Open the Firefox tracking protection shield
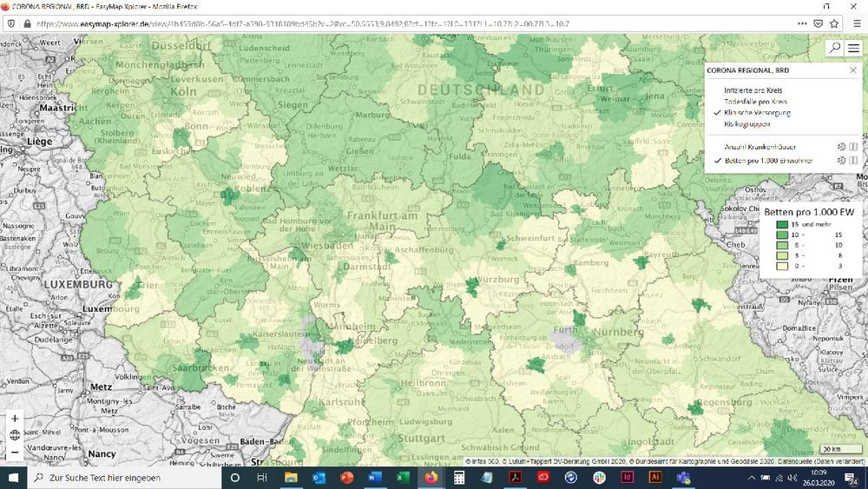This screenshot has height=489, width=868. coord(11,23)
